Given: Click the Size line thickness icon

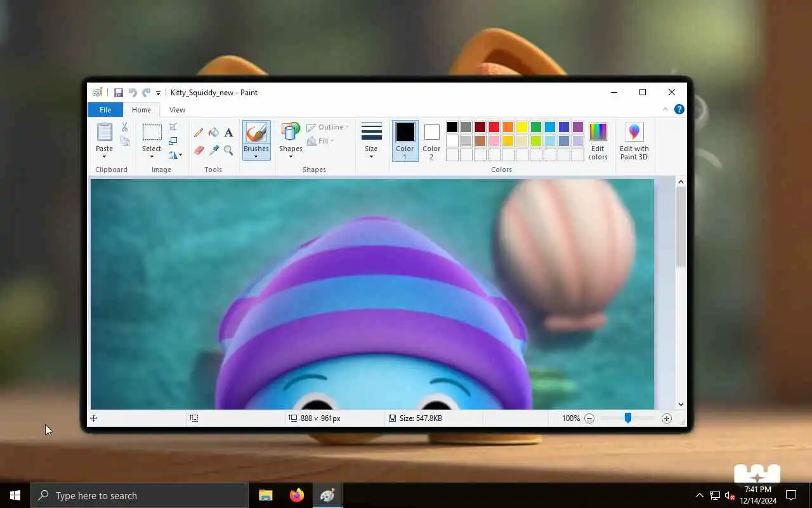Looking at the screenshot, I should point(371,132).
